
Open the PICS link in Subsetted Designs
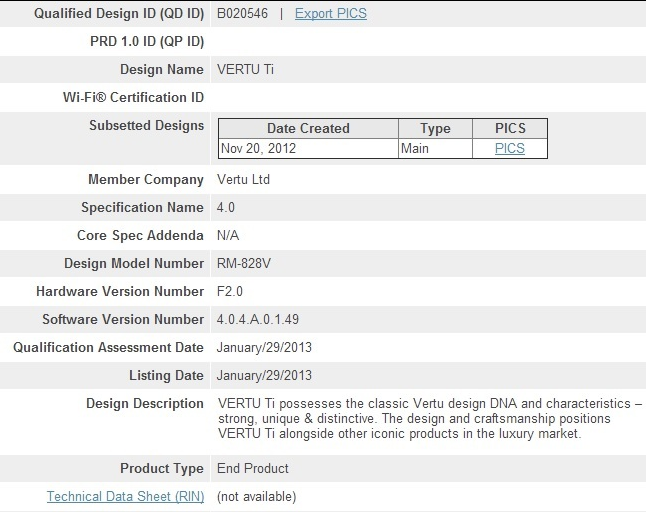tap(510, 148)
